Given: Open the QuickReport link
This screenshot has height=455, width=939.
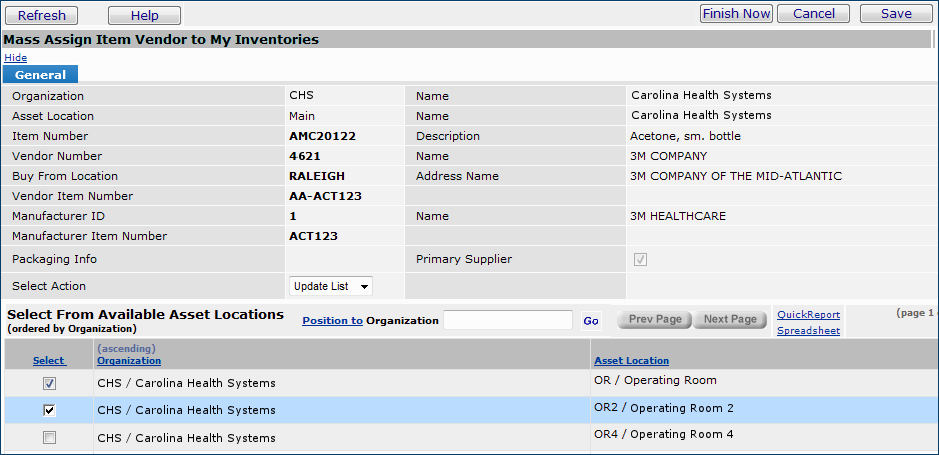Looking at the screenshot, I should 808,314.
